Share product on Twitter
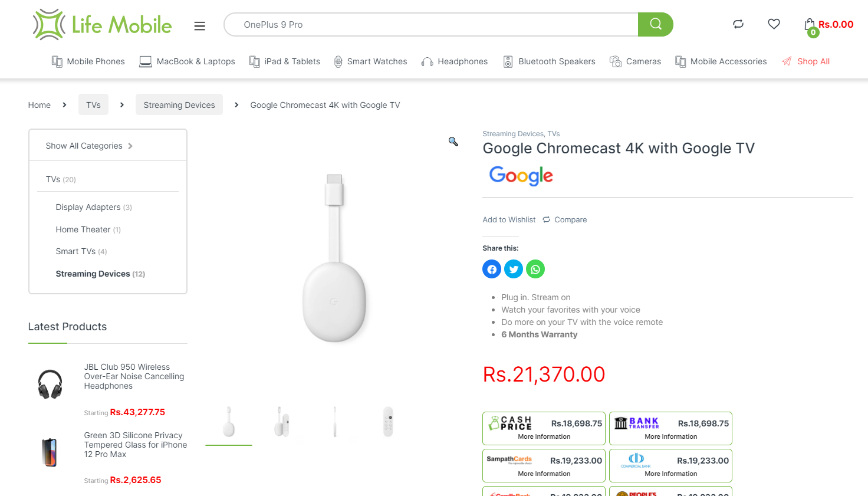Viewport: 868px width, 496px height. pos(514,269)
